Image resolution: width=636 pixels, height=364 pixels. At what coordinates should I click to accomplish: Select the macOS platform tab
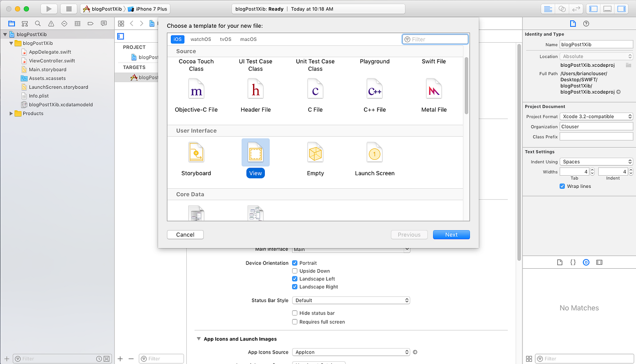click(x=248, y=39)
